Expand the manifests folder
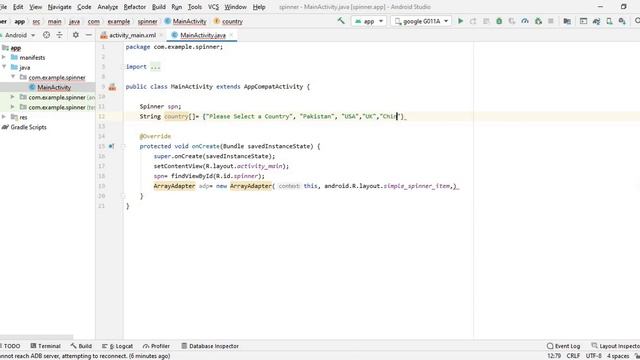Image resolution: width=640 pixels, height=360 pixels. [x=4, y=58]
